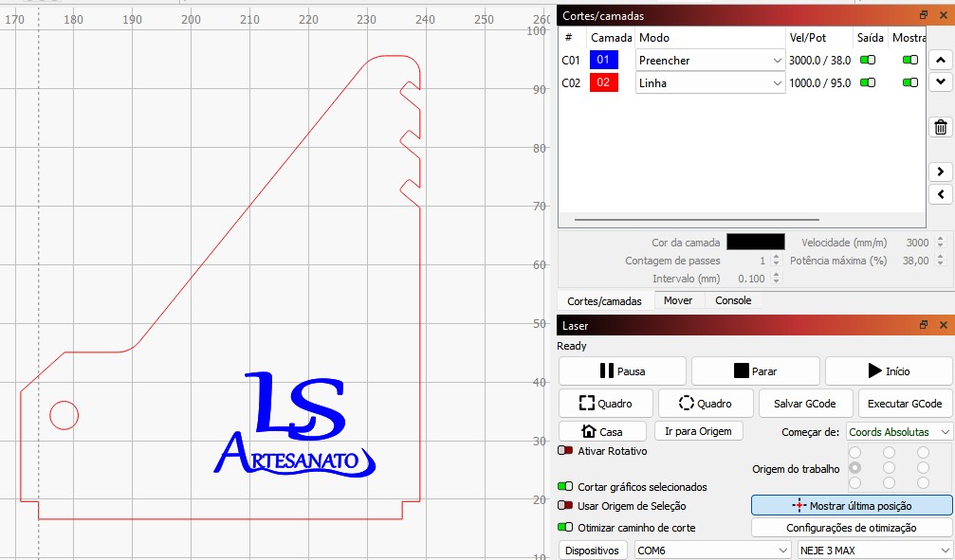
Task: Delete layer using trash can icon
Action: click(x=940, y=128)
